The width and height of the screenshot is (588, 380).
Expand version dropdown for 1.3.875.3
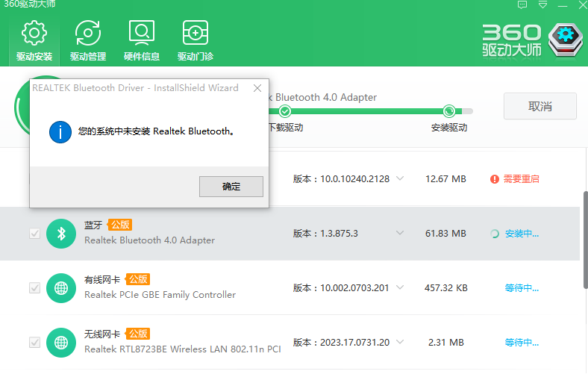click(400, 233)
